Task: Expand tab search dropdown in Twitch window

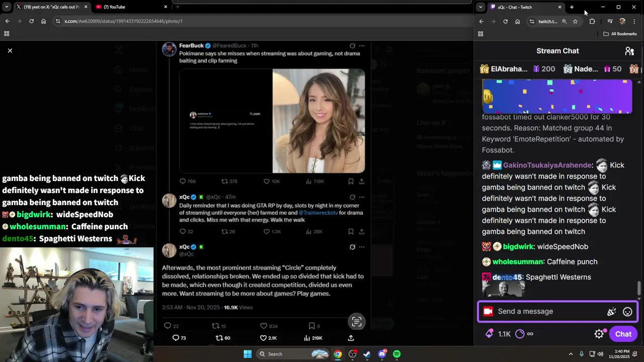Action: pos(480,7)
